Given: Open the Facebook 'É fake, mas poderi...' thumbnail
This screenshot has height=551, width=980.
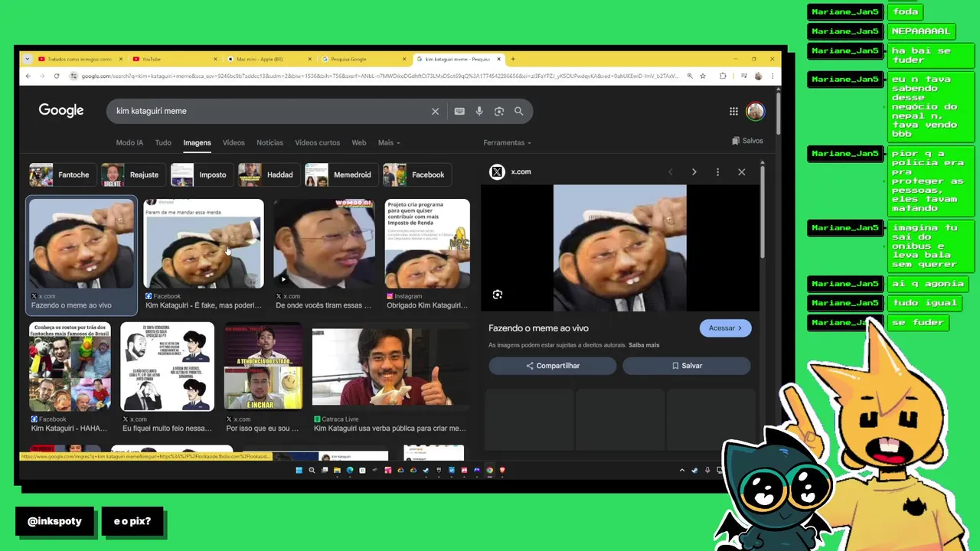Looking at the screenshot, I should coord(204,244).
